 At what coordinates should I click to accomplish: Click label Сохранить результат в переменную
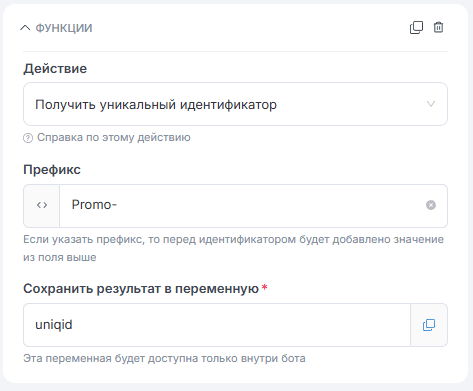141,289
